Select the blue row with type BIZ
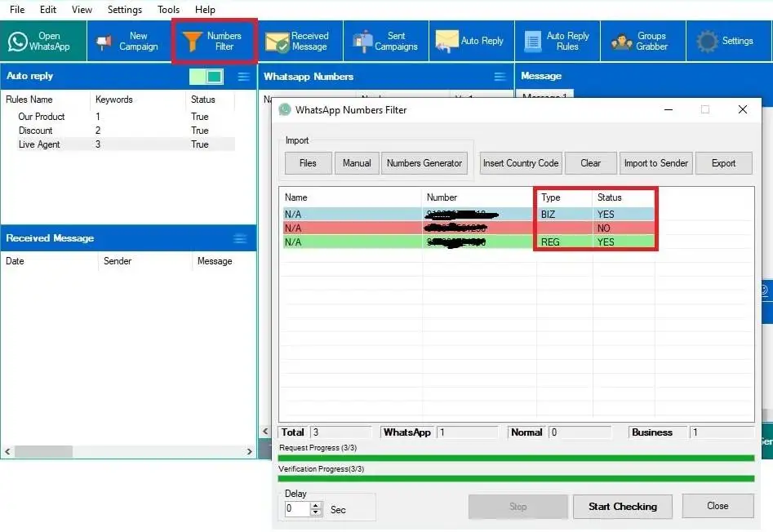The height and width of the screenshot is (532, 773). pyautogui.click(x=469, y=215)
